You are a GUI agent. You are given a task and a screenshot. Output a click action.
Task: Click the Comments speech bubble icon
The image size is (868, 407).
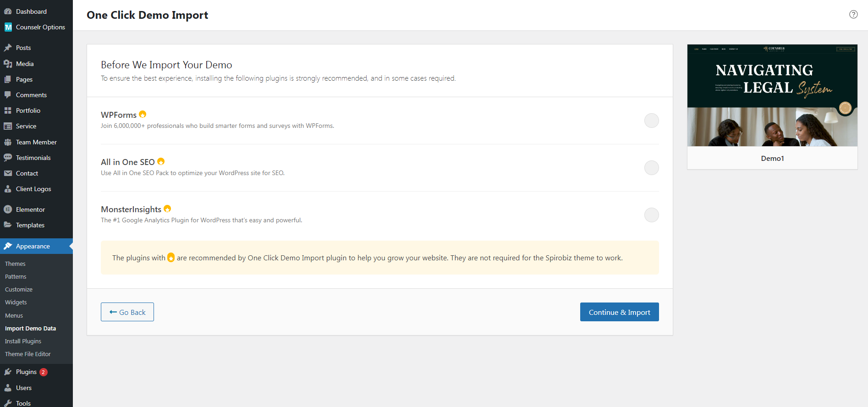(x=8, y=95)
